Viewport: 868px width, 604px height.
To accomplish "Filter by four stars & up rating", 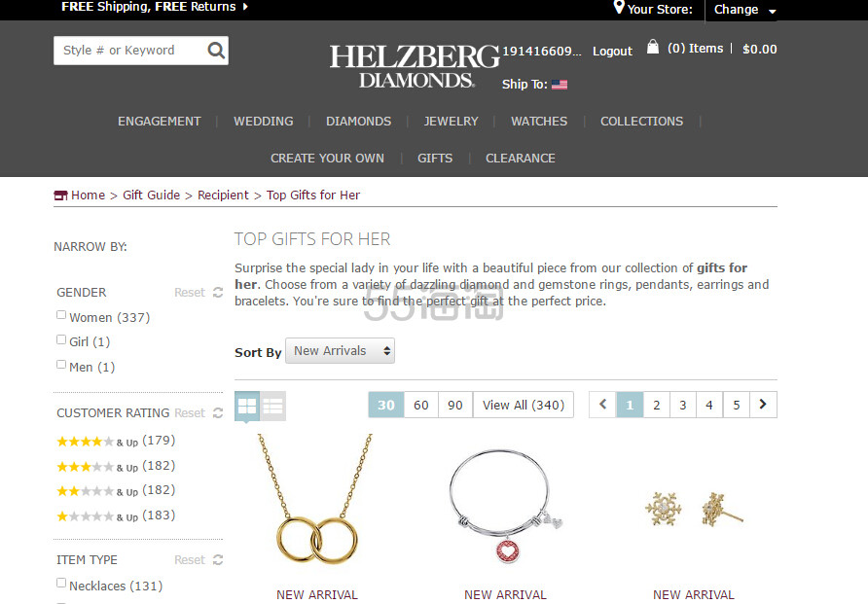I will (116, 441).
